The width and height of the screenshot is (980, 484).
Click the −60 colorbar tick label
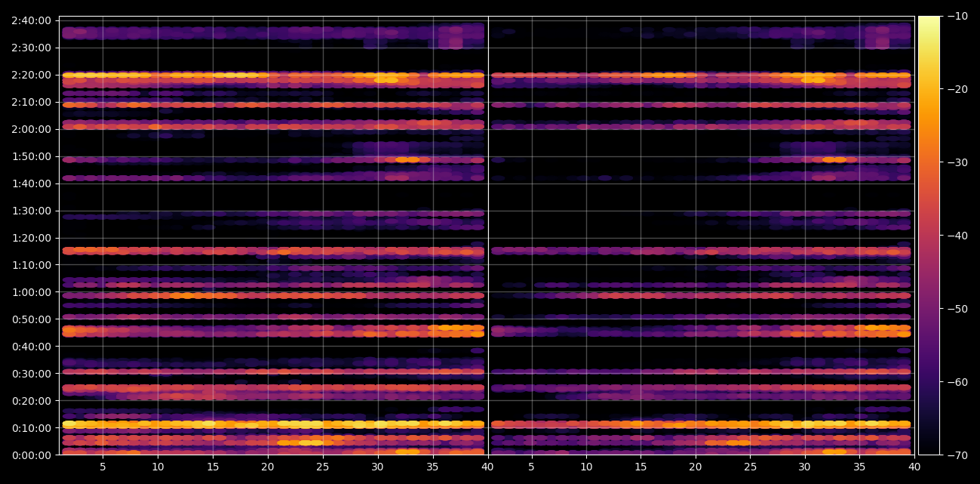956,382
